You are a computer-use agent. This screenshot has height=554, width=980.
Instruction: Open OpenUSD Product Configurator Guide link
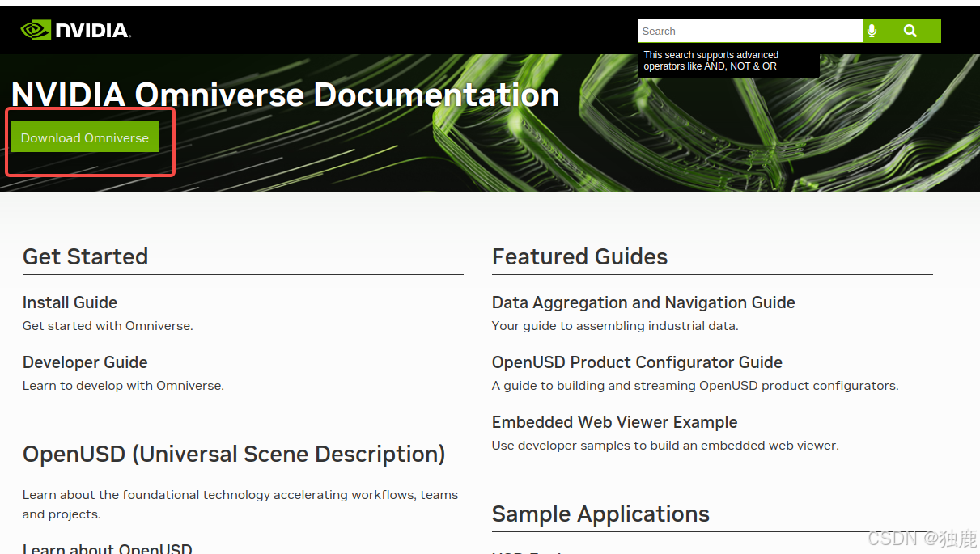pyautogui.click(x=637, y=362)
